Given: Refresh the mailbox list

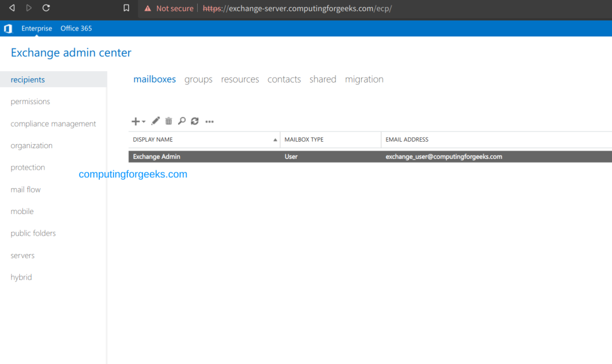Looking at the screenshot, I should point(195,121).
